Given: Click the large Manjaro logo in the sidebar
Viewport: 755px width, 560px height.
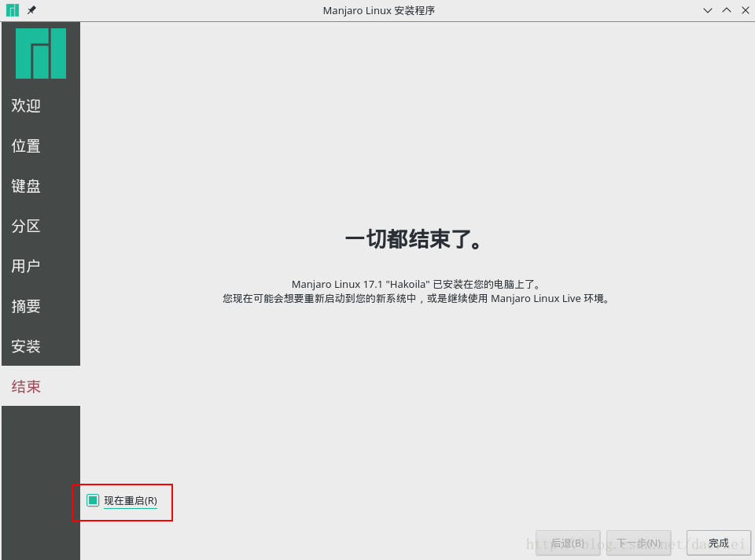Looking at the screenshot, I should (41, 53).
